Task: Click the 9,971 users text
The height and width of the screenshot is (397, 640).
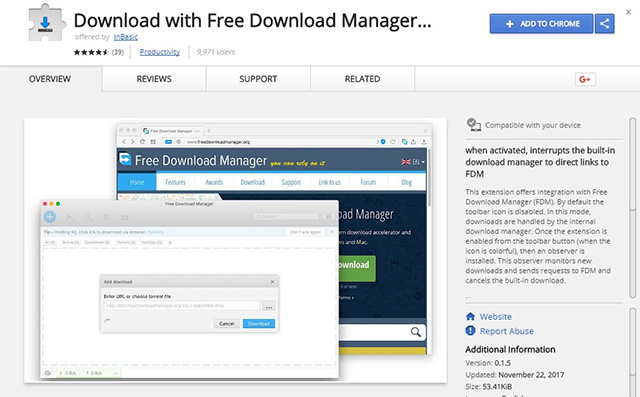Action: (216, 52)
